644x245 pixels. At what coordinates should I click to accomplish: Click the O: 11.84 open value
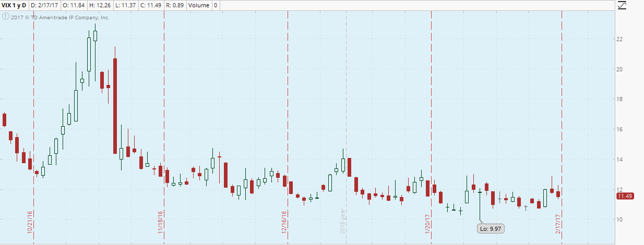click(74, 5)
